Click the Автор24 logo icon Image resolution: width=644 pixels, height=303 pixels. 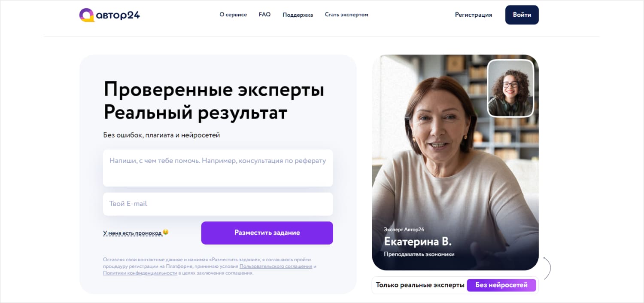(87, 15)
